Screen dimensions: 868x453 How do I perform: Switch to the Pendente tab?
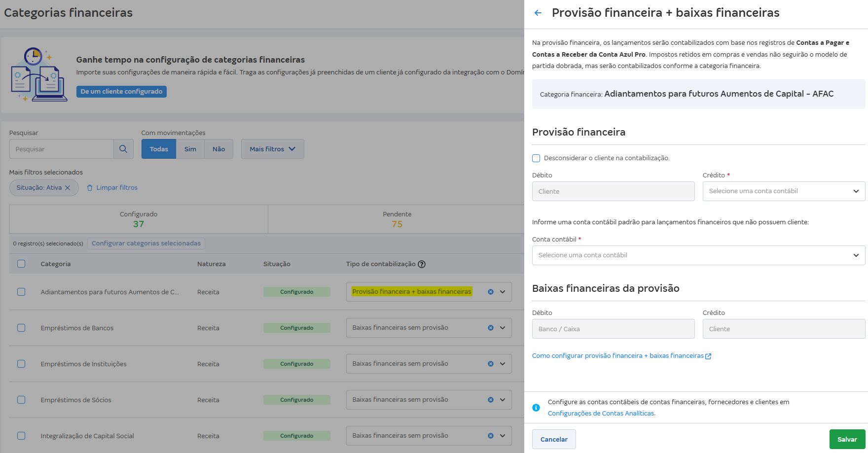click(x=397, y=219)
